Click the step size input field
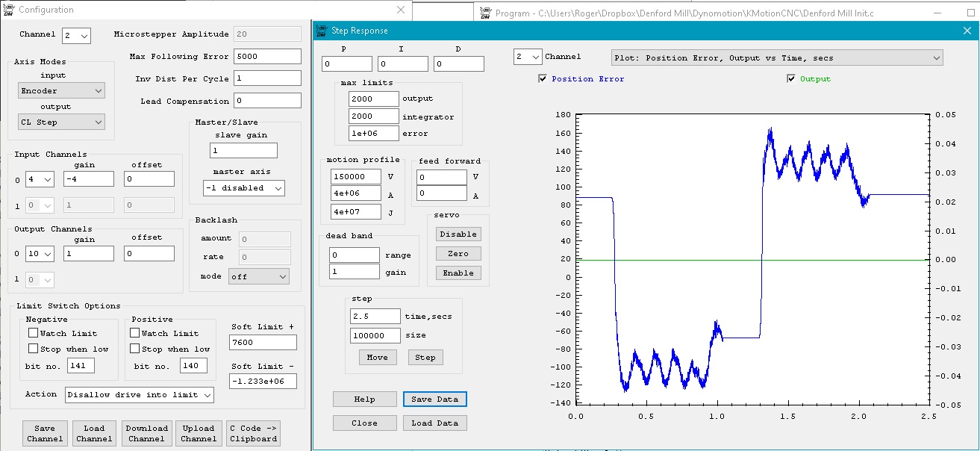The image size is (980, 451). pyautogui.click(x=375, y=336)
